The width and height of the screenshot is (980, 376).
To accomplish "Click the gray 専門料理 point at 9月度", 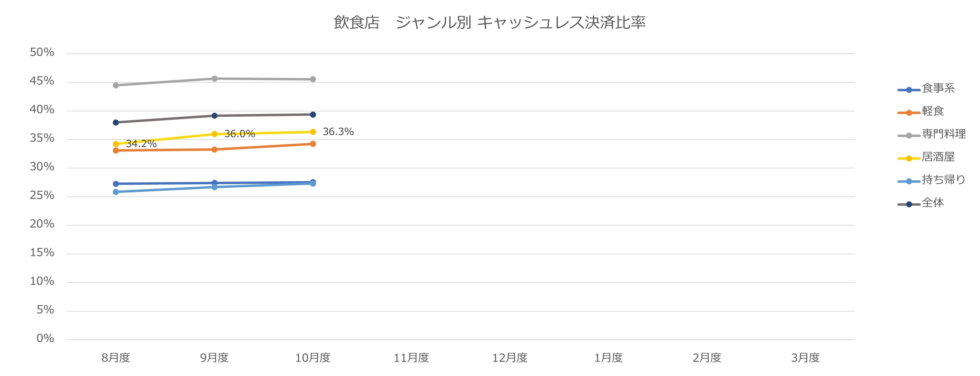I will pyautogui.click(x=214, y=79).
